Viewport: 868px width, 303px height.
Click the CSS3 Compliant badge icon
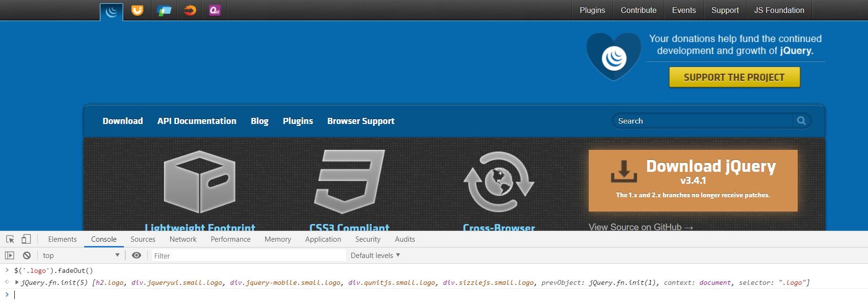click(350, 181)
